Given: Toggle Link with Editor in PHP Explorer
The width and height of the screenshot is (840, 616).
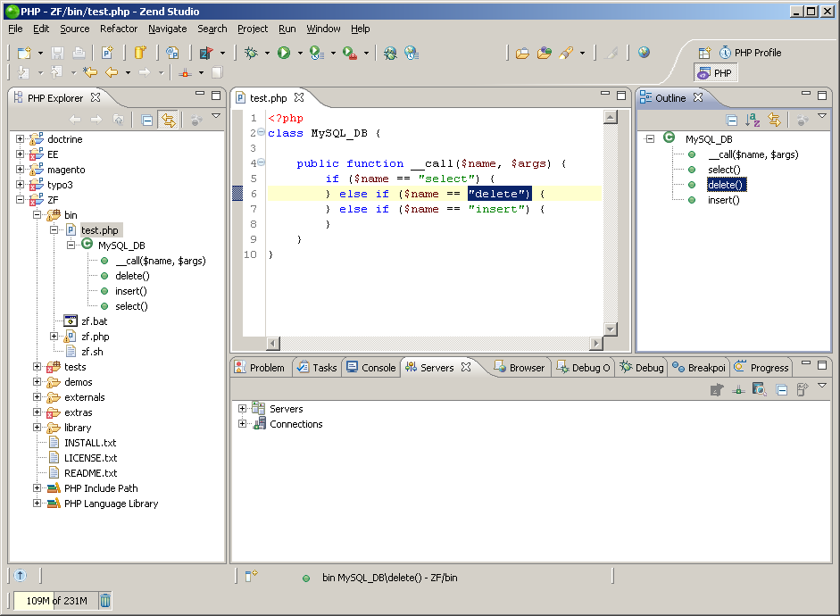Looking at the screenshot, I should pos(168,120).
